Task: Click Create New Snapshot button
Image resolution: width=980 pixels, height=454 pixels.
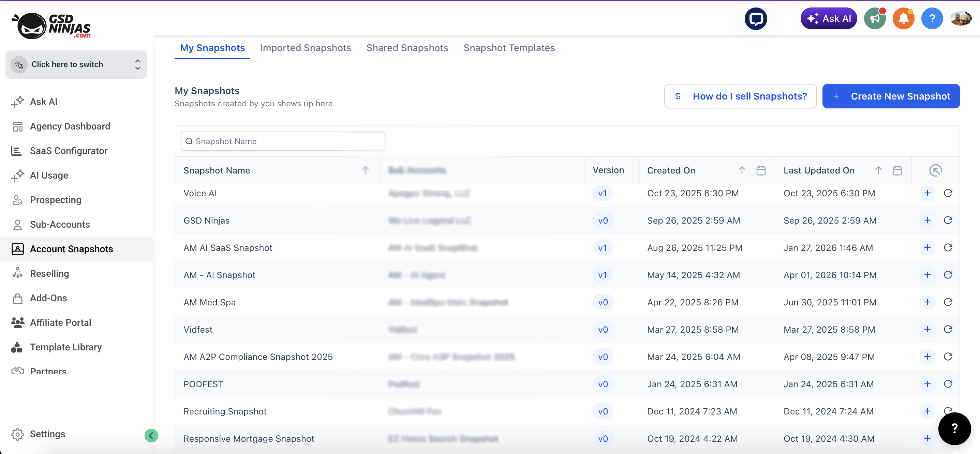Action: (891, 96)
